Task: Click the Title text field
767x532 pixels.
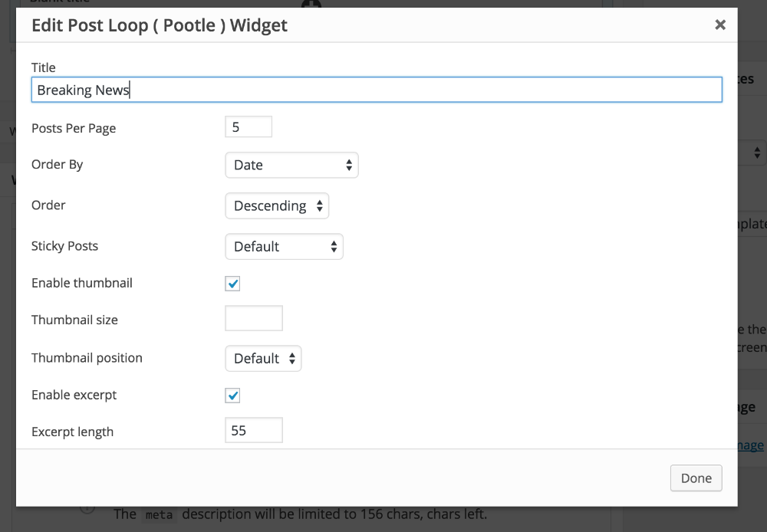Action: (377, 90)
